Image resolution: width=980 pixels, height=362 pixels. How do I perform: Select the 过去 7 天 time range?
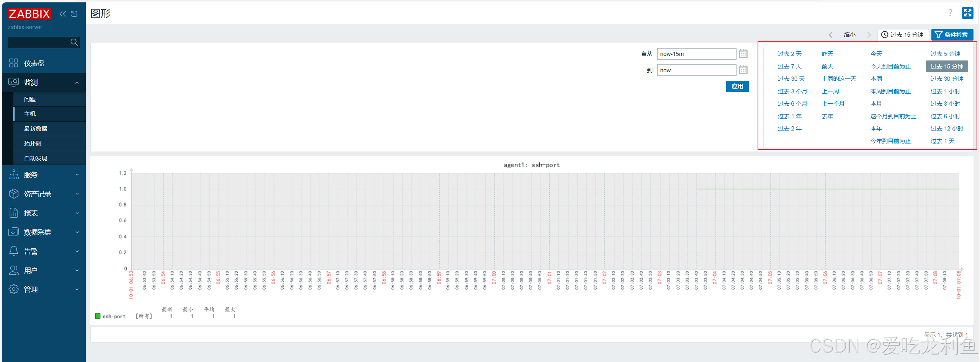(789, 67)
